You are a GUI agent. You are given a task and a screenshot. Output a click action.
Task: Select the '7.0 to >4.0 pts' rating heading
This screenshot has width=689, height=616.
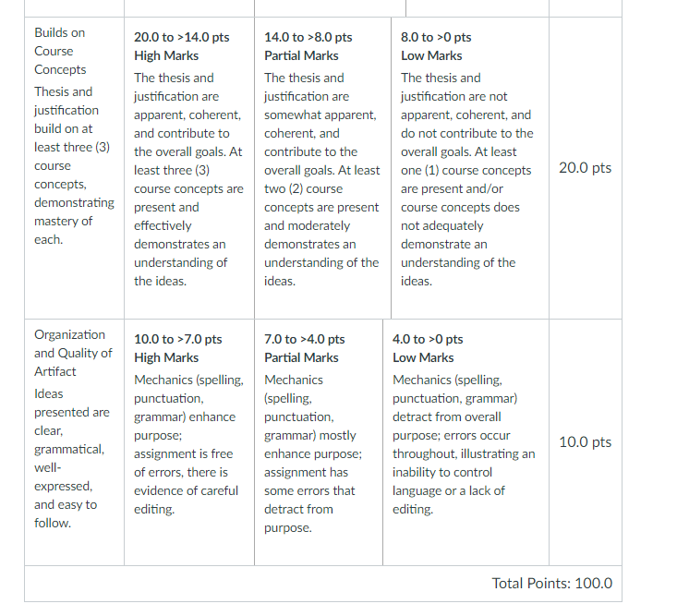(305, 339)
